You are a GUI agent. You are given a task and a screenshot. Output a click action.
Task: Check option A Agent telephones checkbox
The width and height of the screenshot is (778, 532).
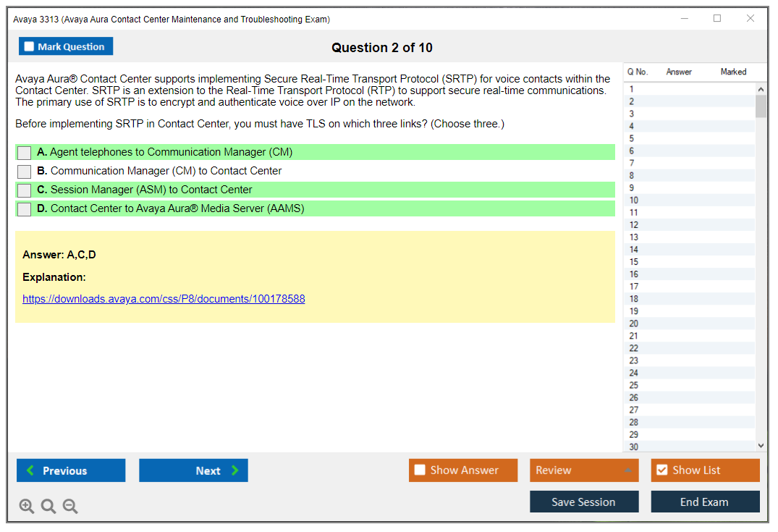(x=24, y=153)
